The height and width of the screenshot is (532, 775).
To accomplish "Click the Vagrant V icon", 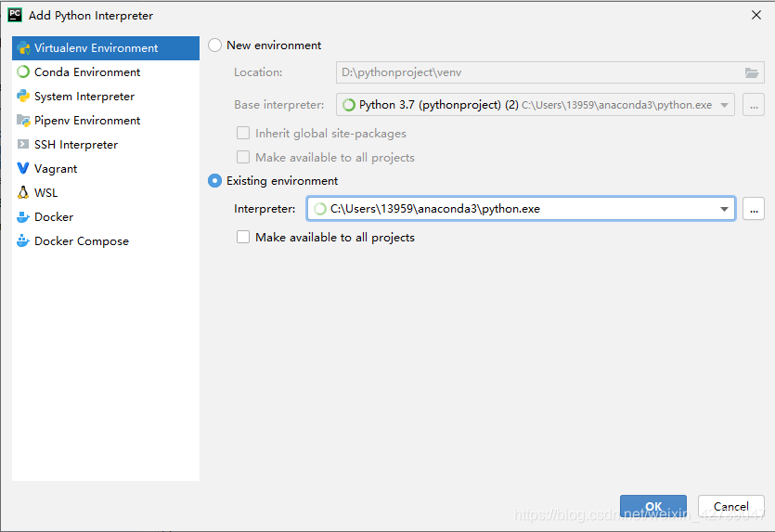I will (23, 169).
